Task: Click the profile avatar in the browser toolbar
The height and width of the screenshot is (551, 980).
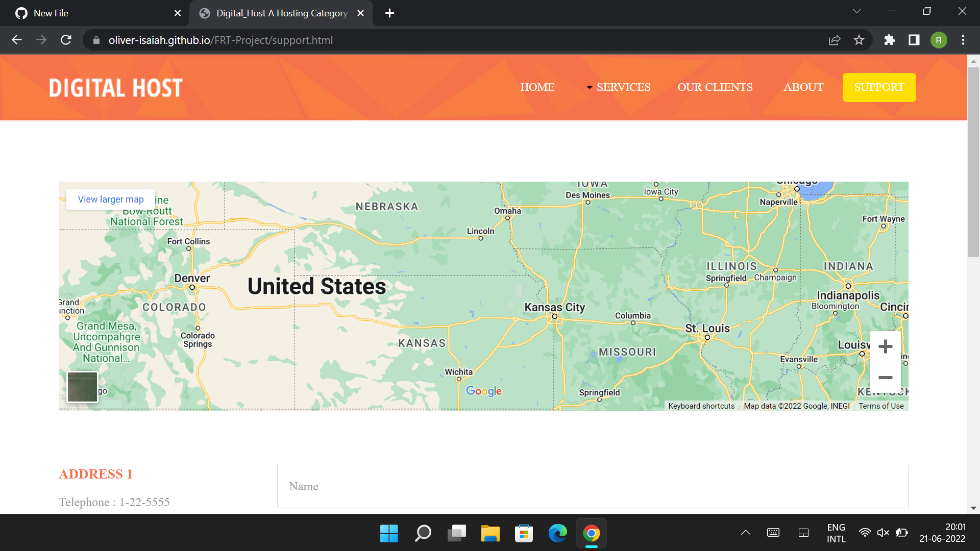Action: pyautogui.click(x=939, y=40)
